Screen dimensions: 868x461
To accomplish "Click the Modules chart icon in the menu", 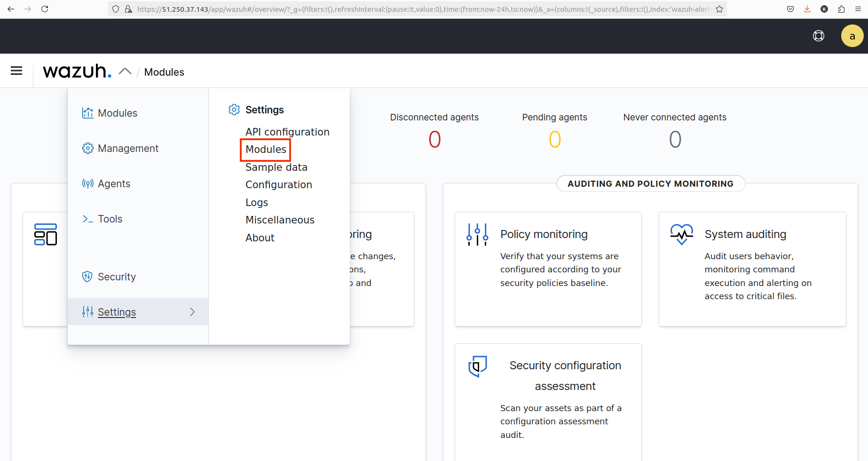I will pos(87,113).
